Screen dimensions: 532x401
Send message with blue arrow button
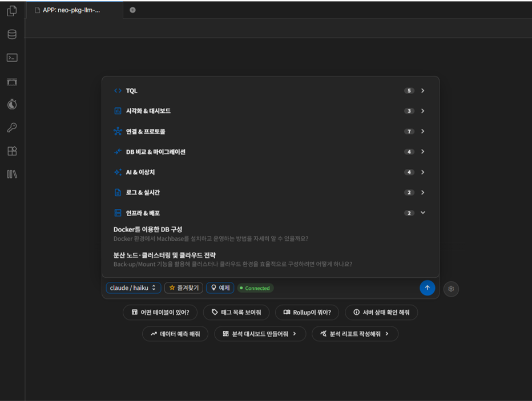click(427, 288)
